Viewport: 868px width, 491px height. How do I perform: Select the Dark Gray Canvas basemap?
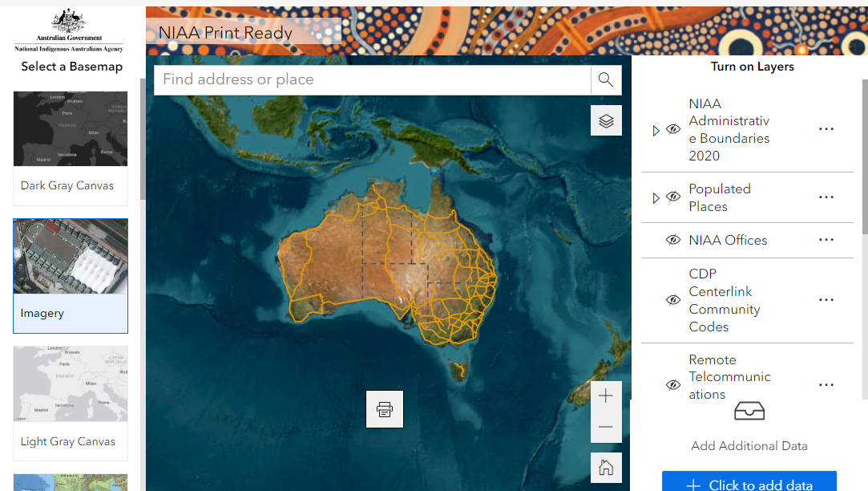click(71, 148)
